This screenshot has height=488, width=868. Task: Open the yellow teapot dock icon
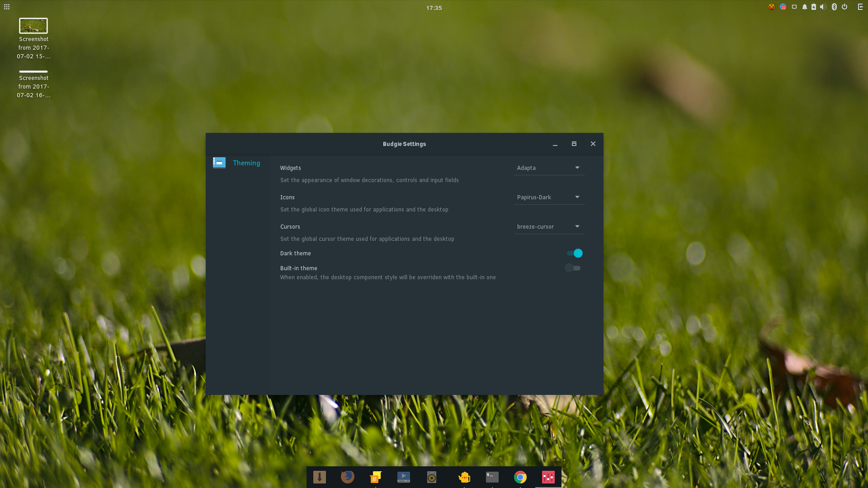tap(464, 477)
